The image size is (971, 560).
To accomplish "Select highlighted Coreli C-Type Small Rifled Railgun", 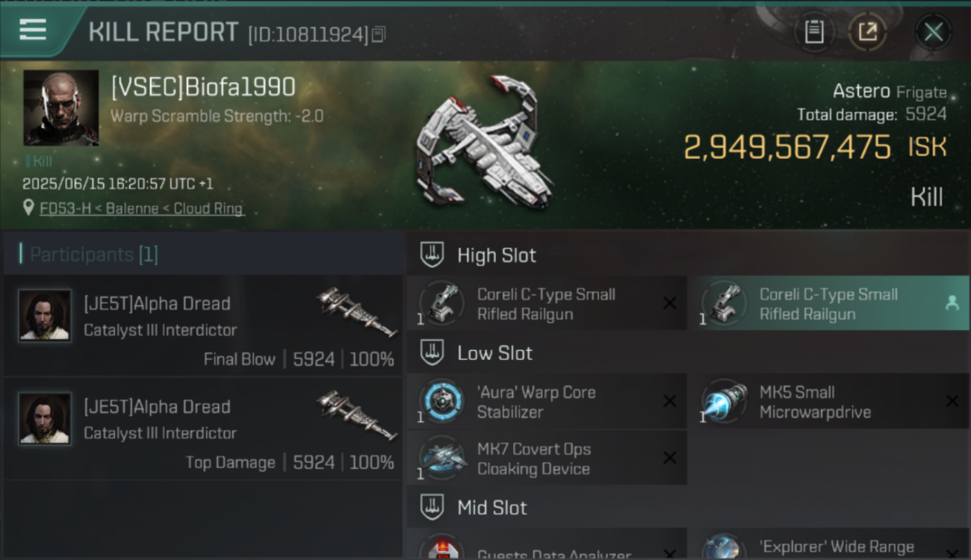I will pyautogui.click(x=829, y=303).
